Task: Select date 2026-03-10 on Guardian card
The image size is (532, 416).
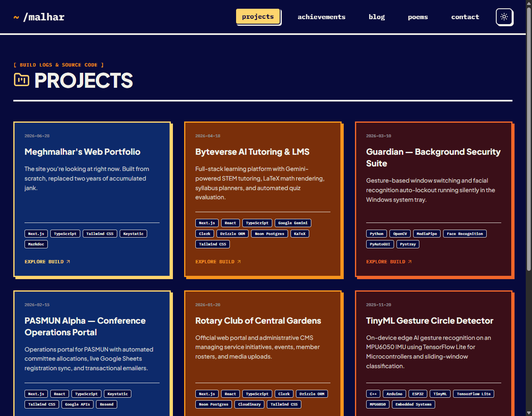Action: [x=379, y=136]
